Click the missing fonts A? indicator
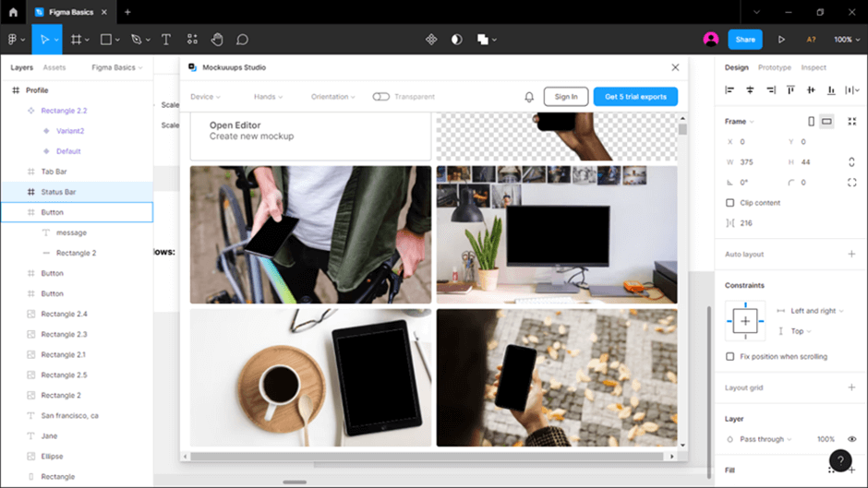Screen dimensions: 868x488 click(x=811, y=40)
